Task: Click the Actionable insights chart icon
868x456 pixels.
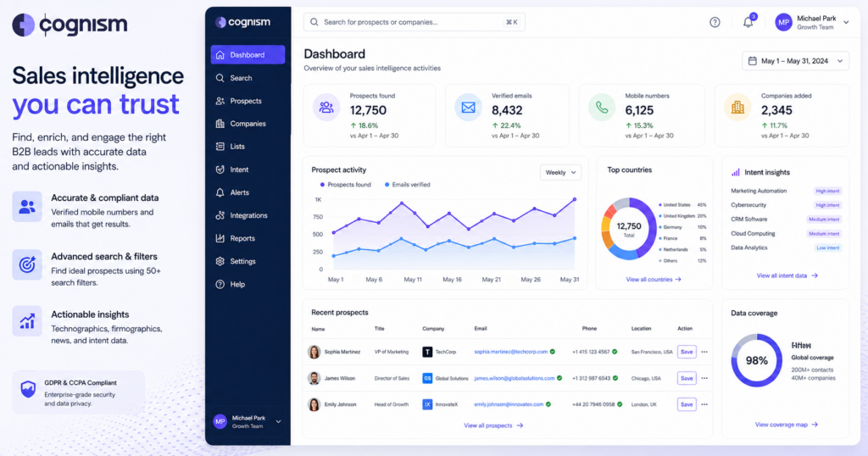Action: click(27, 321)
